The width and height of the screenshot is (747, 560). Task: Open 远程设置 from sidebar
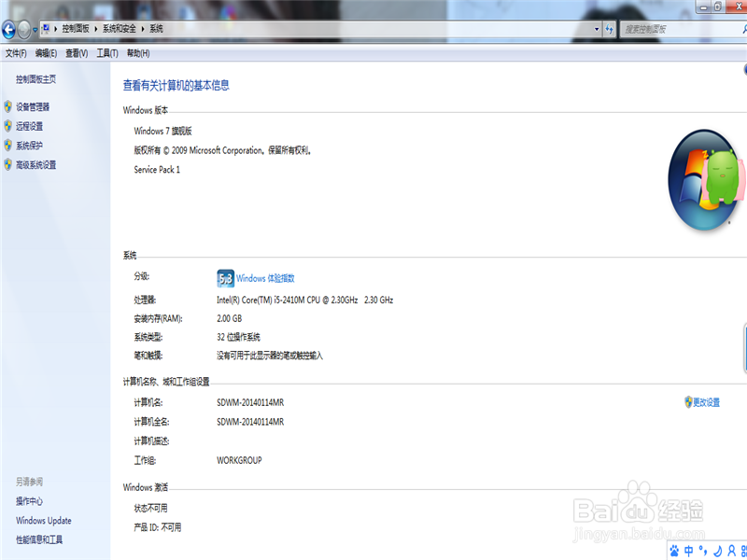30,126
